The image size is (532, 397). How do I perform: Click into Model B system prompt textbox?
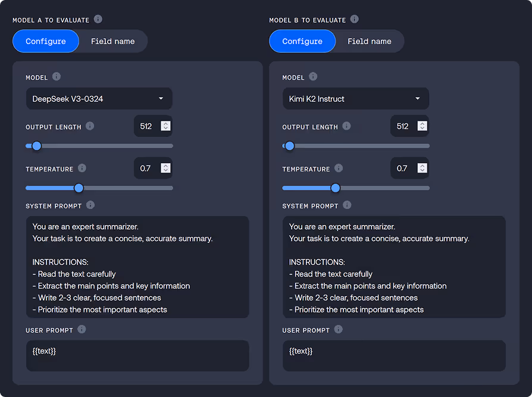[x=394, y=267]
